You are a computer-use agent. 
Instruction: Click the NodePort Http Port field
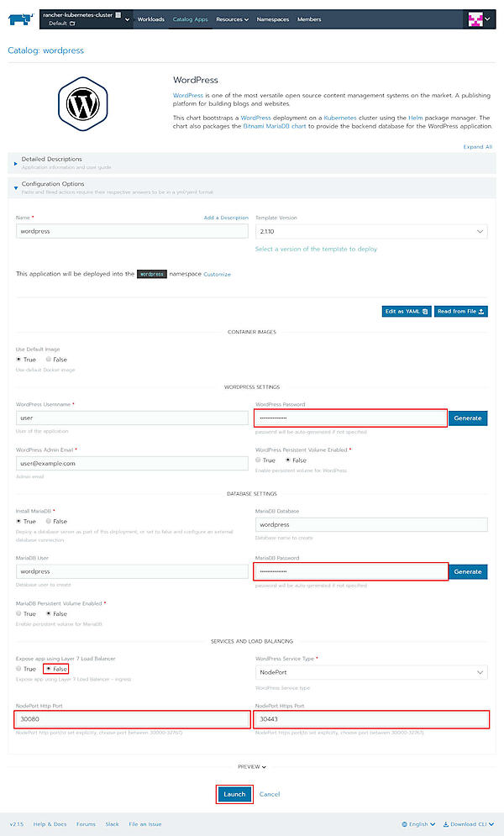[x=132, y=719]
